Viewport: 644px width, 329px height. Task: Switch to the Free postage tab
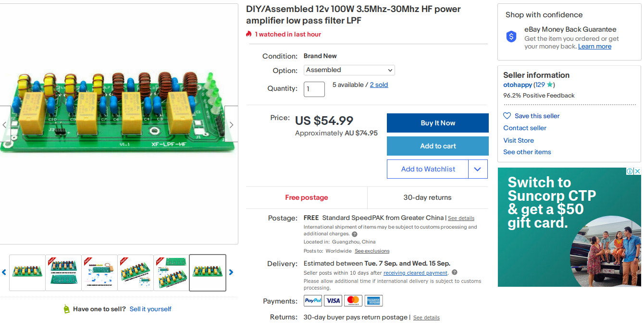point(306,197)
